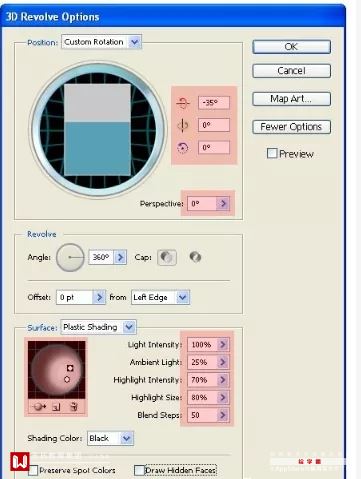The width and height of the screenshot is (361, 479).
Task: Enable Draw Hidden Faces checkbox
Action: click(x=139, y=470)
